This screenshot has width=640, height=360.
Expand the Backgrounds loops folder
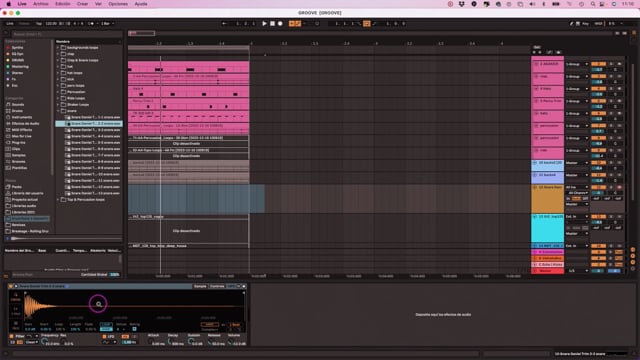click(x=58, y=48)
